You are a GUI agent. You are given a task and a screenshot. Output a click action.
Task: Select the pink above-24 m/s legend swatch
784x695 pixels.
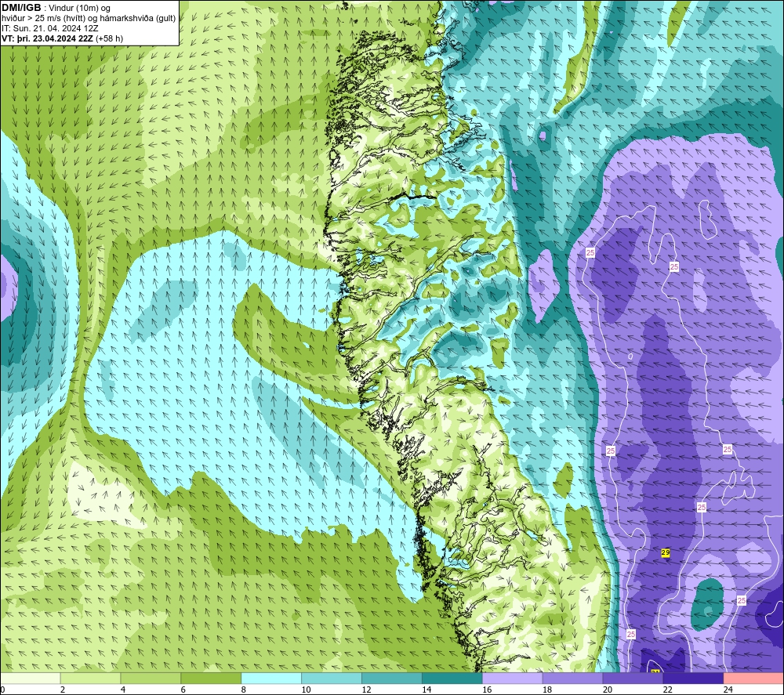(x=753, y=679)
